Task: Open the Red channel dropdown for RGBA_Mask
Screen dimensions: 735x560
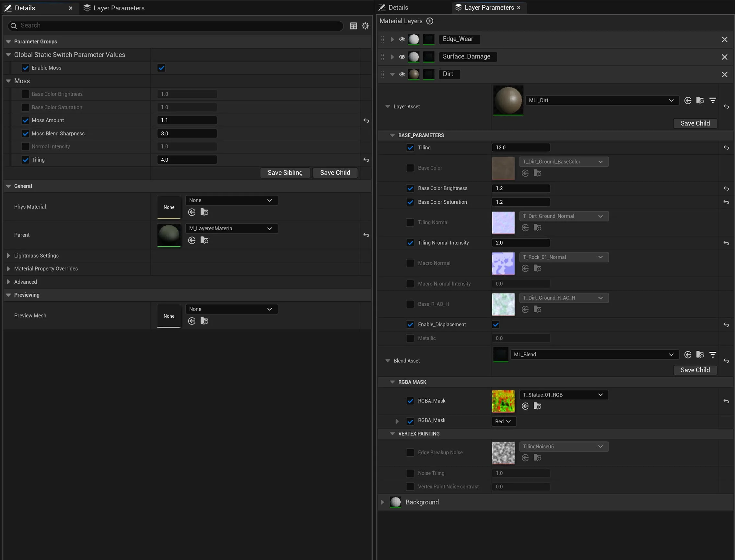Action: pos(504,421)
